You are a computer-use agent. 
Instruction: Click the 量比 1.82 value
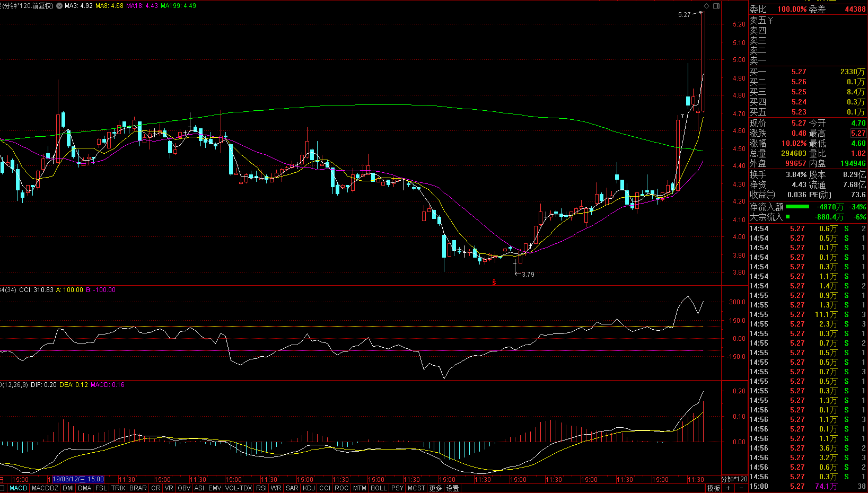tap(858, 153)
